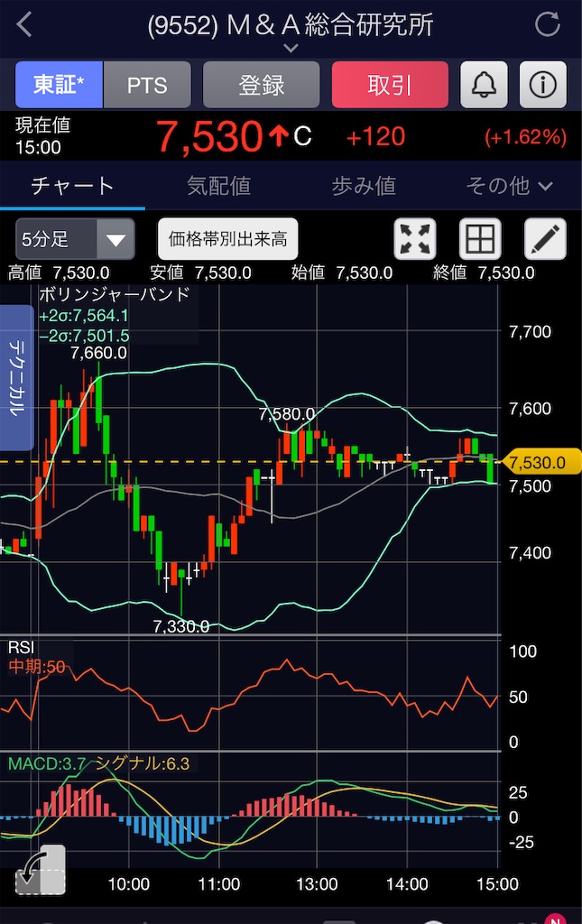Open the 5分足 timeframe dropdown
The width and height of the screenshot is (582, 924).
pos(75,239)
